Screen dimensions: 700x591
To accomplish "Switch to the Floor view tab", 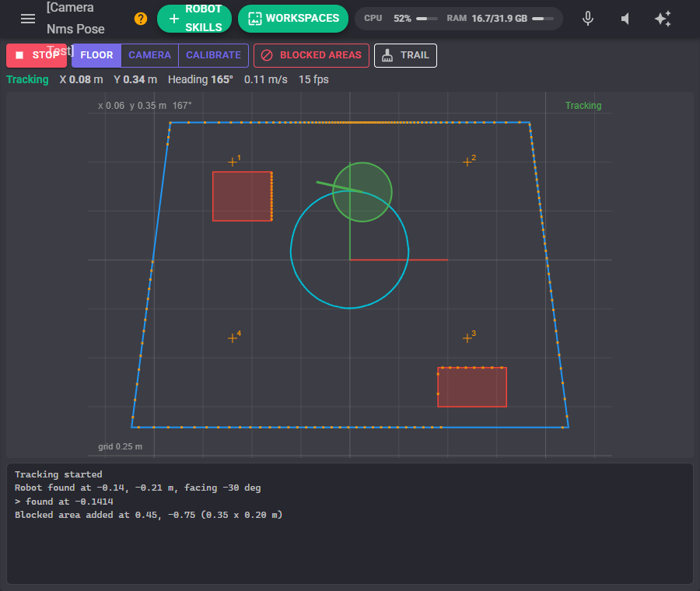I will [x=96, y=55].
